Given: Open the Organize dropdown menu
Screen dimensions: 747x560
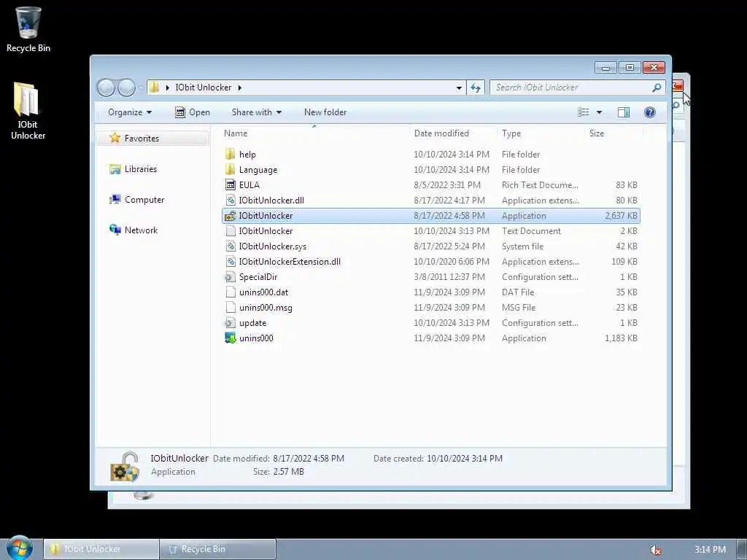Looking at the screenshot, I should click(x=130, y=112).
